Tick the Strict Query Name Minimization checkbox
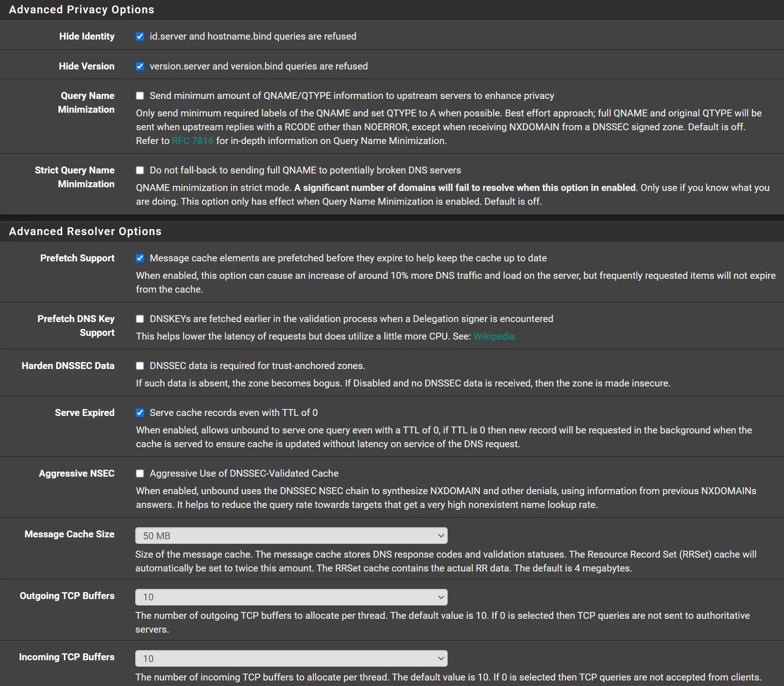This screenshot has height=686, width=784. tap(140, 170)
